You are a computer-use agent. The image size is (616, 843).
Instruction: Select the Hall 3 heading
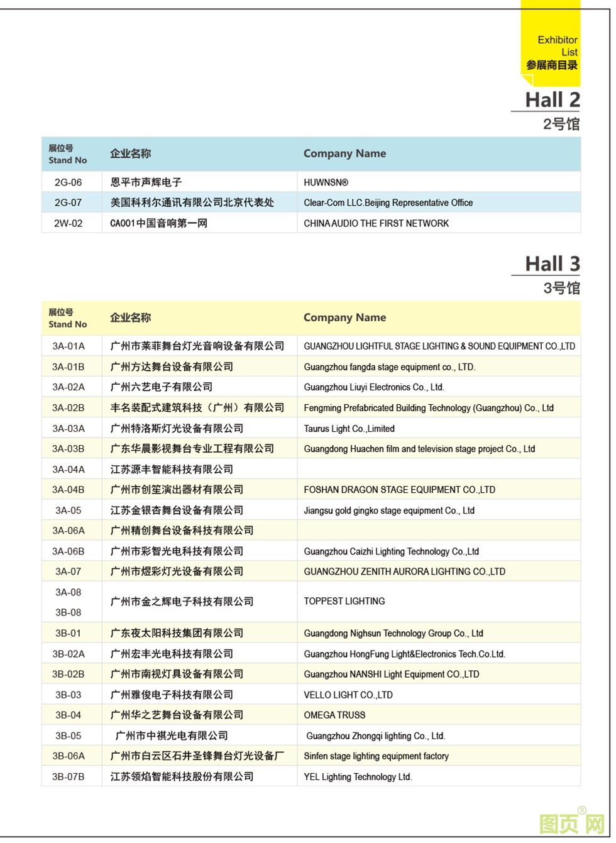[552, 264]
